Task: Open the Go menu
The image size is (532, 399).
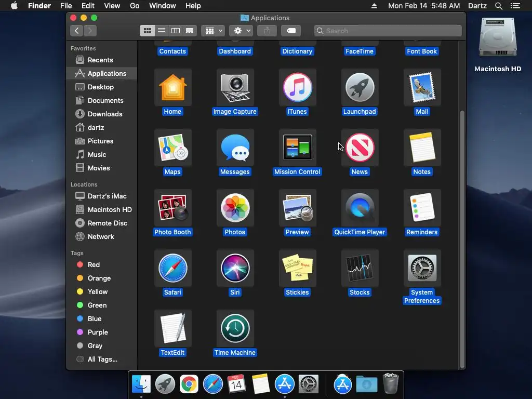Action: [x=135, y=6]
